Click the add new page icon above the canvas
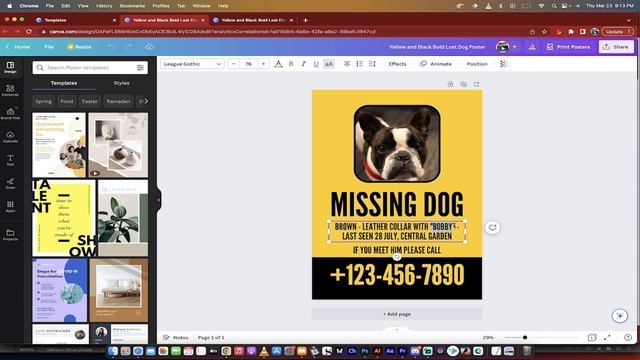The width and height of the screenshot is (640, 360). (x=477, y=84)
